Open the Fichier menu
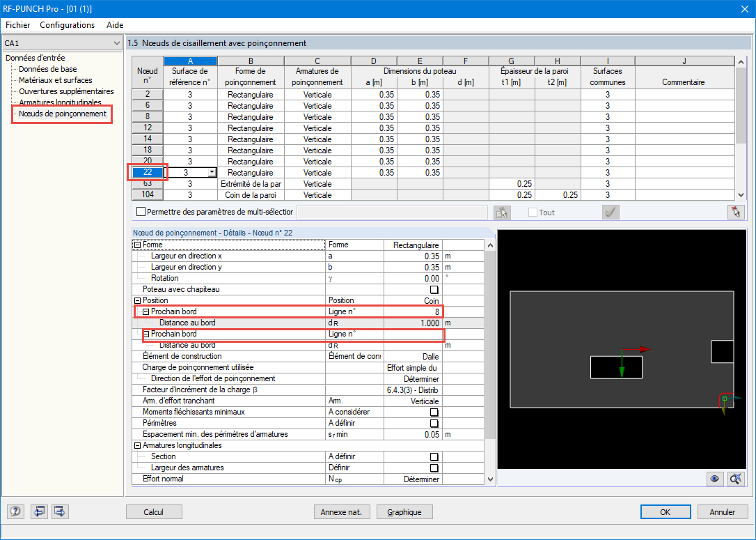The image size is (756, 540). [18, 24]
